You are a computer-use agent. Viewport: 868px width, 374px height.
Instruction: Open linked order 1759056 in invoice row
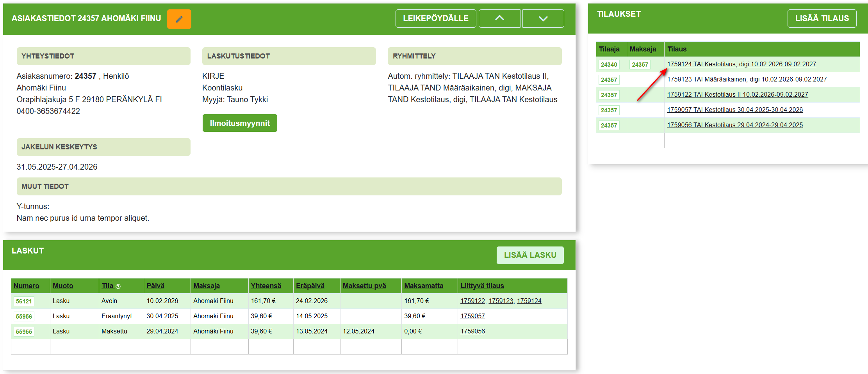[x=472, y=331]
